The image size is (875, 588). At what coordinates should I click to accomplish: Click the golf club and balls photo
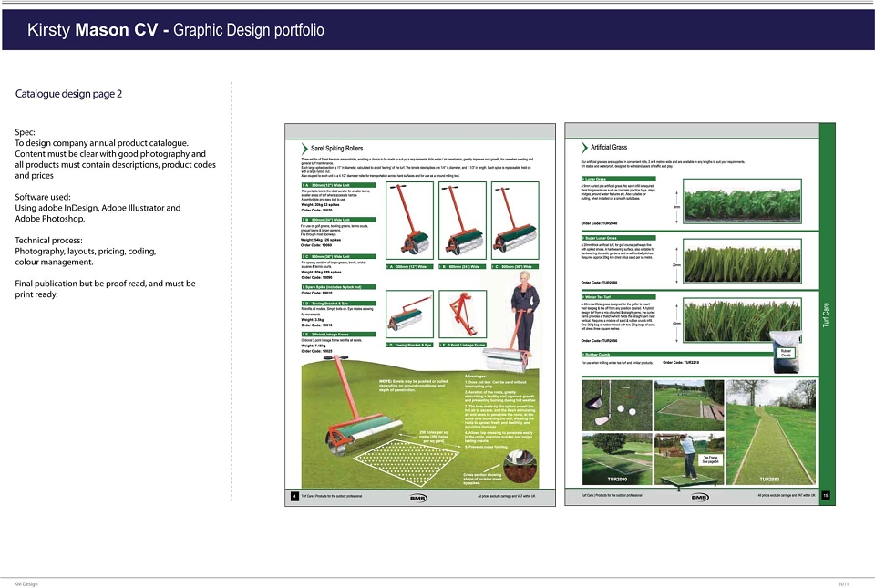click(x=617, y=405)
